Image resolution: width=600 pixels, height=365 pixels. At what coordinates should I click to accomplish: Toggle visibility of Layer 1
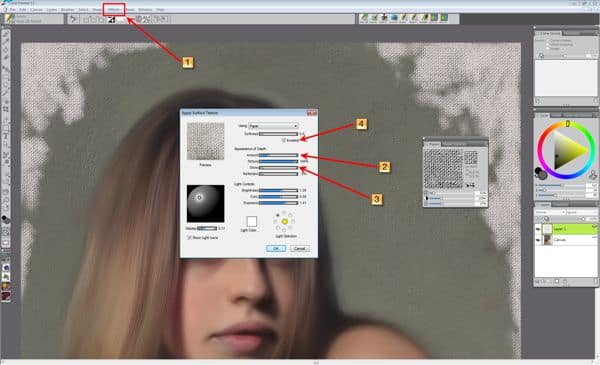[538, 229]
